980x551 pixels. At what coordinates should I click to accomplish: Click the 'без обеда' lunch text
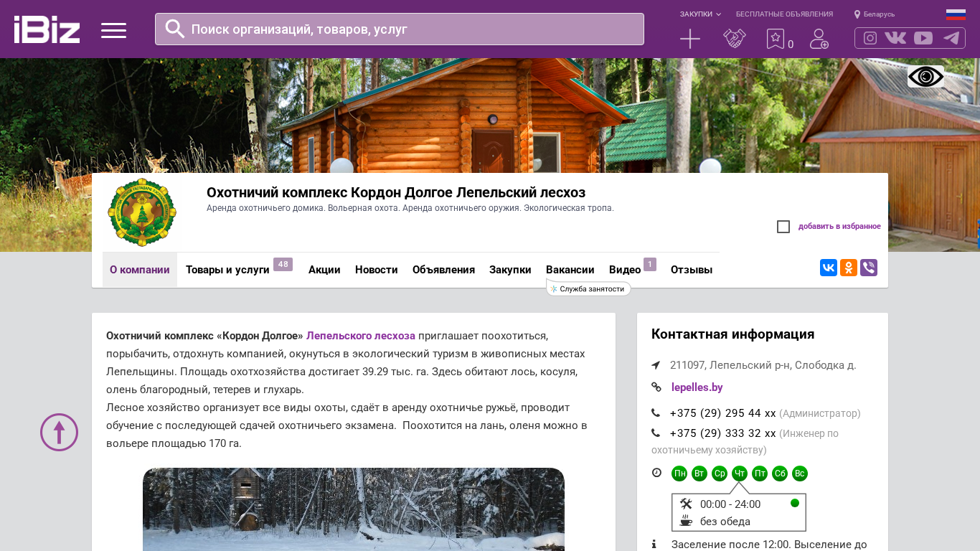[x=725, y=522]
